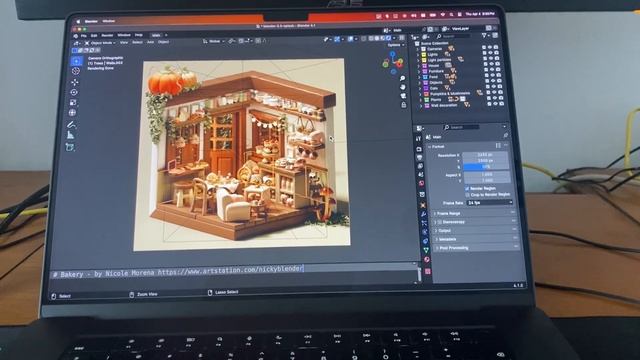The height and width of the screenshot is (360, 640).
Task: Click the pan view hand icon
Action: pyautogui.click(x=403, y=87)
